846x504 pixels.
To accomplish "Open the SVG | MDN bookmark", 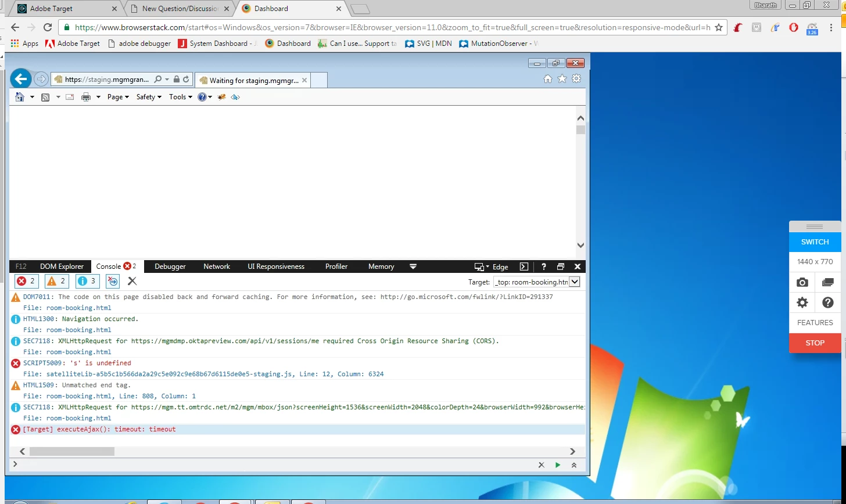I will (428, 44).
